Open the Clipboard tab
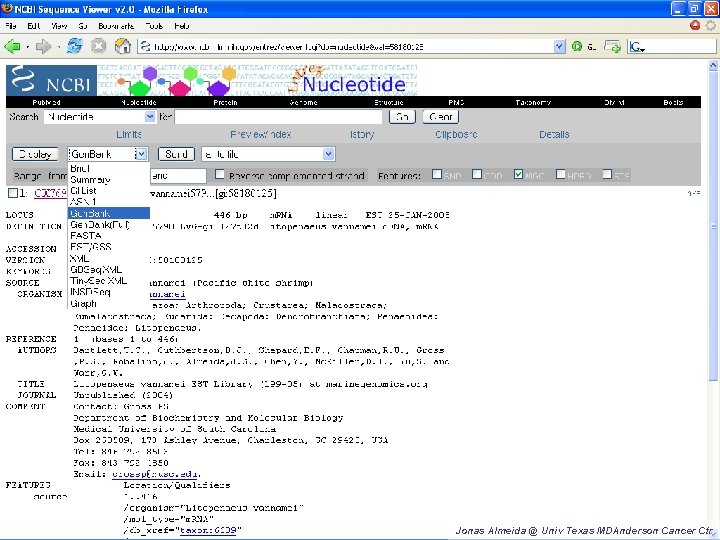 click(456, 135)
